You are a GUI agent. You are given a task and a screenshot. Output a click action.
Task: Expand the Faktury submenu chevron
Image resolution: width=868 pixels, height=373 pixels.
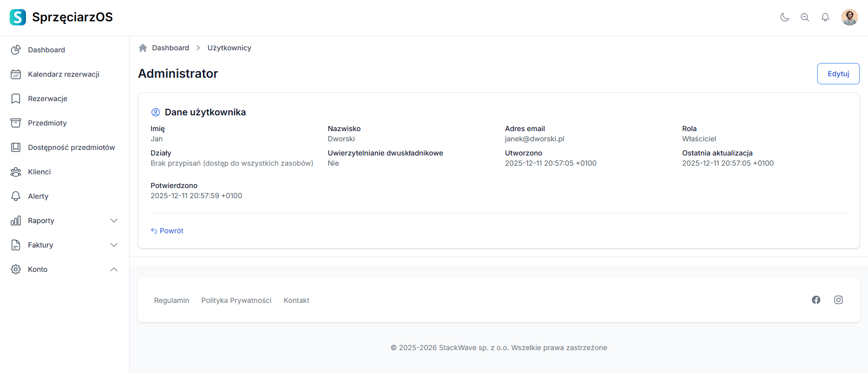click(x=114, y=245)
